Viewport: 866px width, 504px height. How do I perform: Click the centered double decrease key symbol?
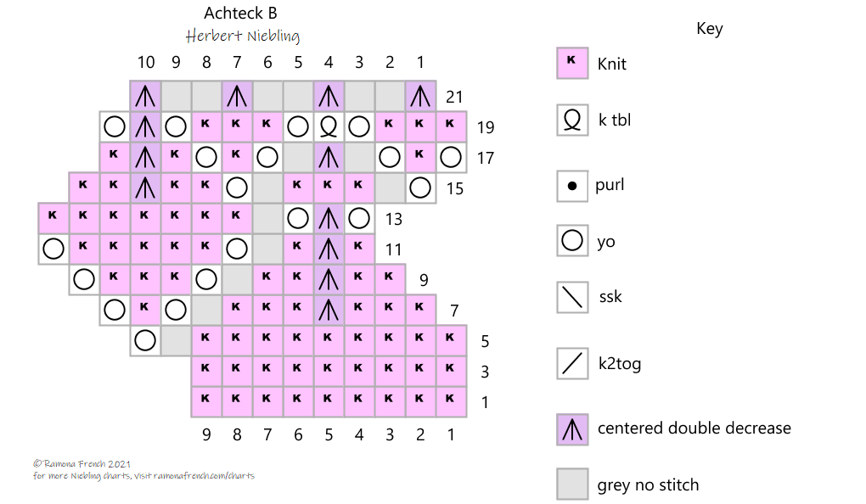tap(572, 428)
